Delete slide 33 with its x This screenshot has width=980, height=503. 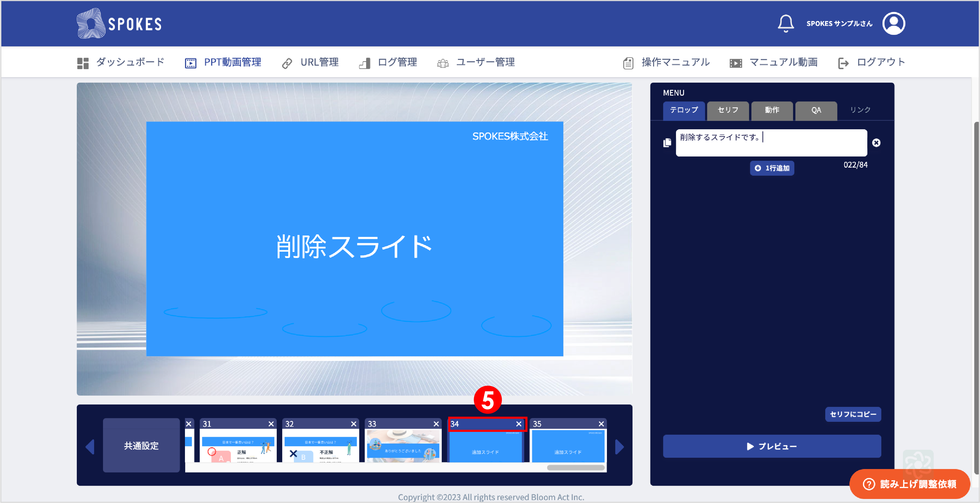pyautogui.click(x=436, y=424)
